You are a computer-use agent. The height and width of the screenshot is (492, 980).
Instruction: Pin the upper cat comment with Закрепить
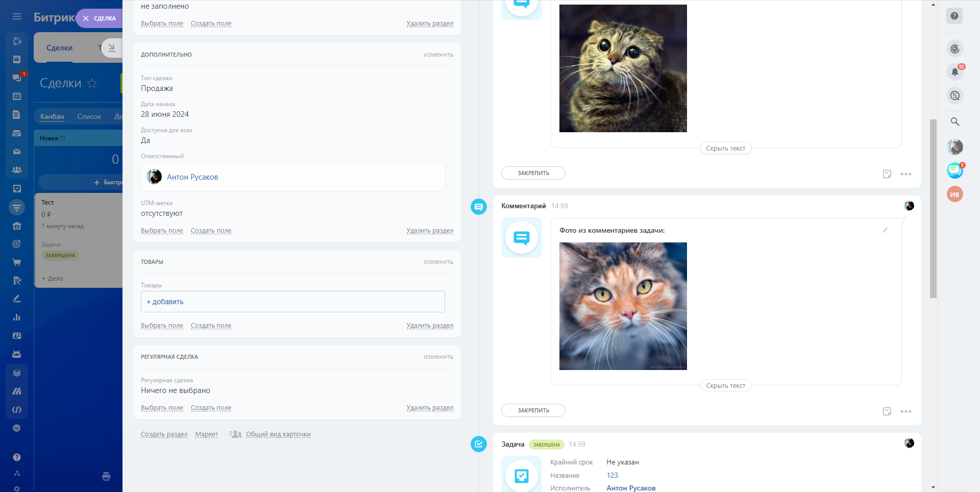click(x=533, y=173)
